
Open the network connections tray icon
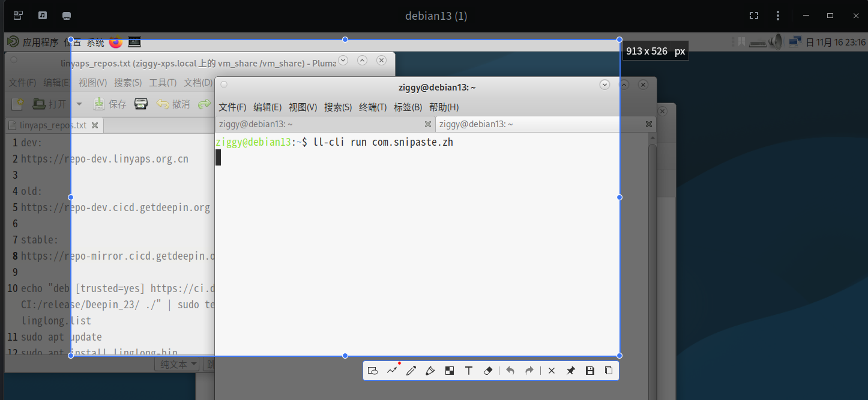pos(795,42)
